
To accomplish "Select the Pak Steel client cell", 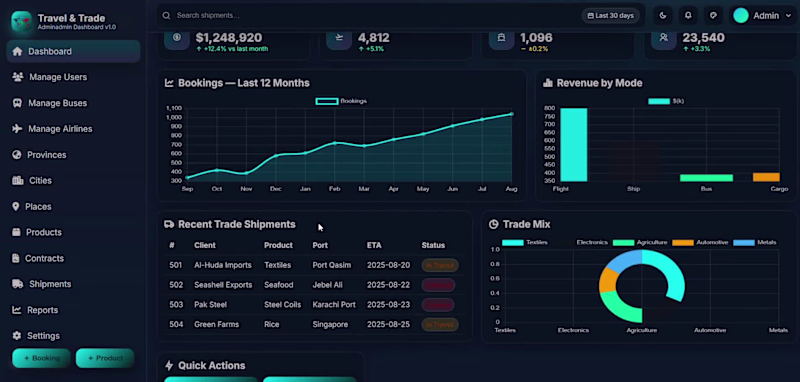I will (210, 304).
